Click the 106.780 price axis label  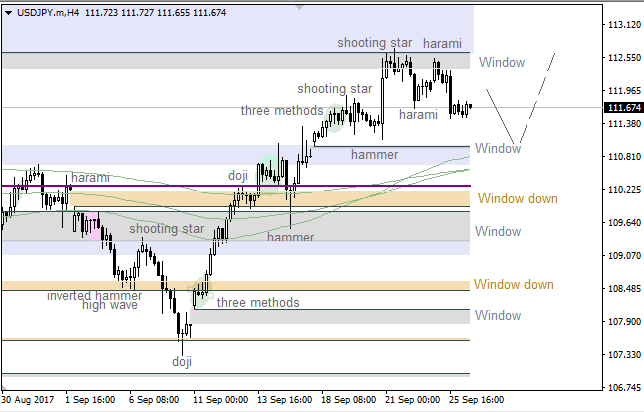coord(624,386)
